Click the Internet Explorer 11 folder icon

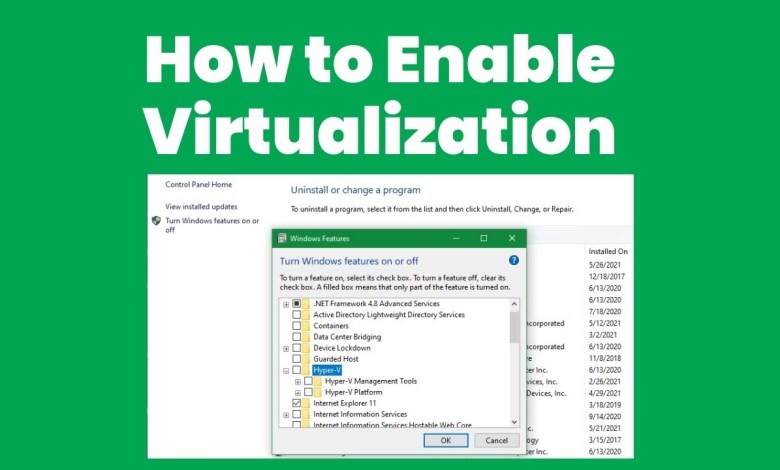tap(306, 403)
